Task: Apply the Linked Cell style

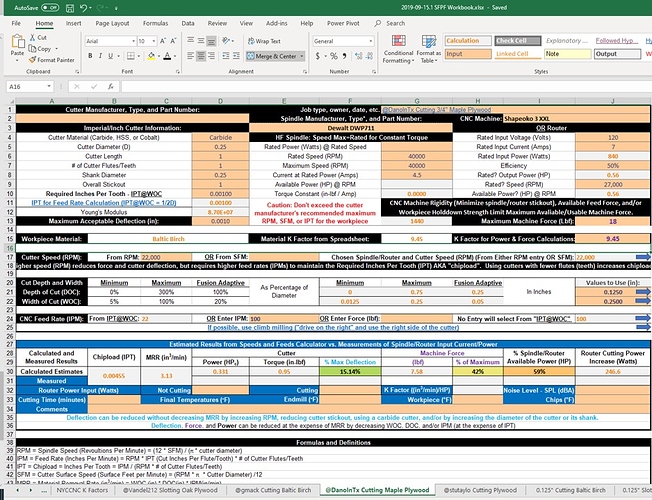Action: [518, 54]
